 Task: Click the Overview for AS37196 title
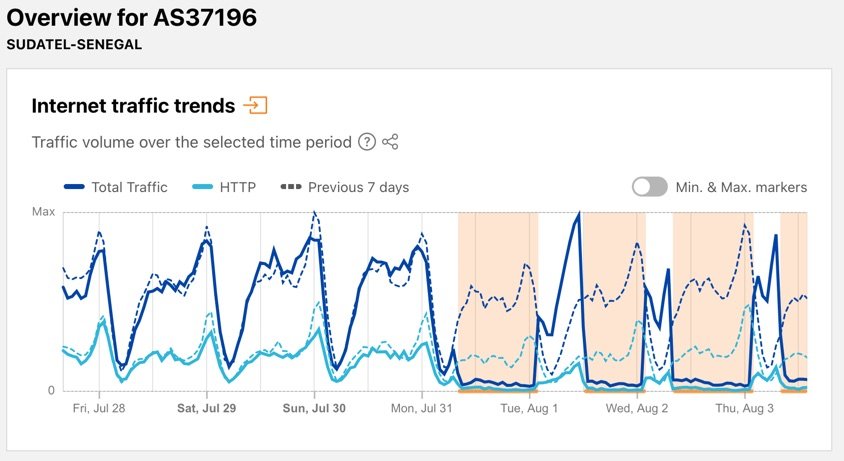coord(132,17)
